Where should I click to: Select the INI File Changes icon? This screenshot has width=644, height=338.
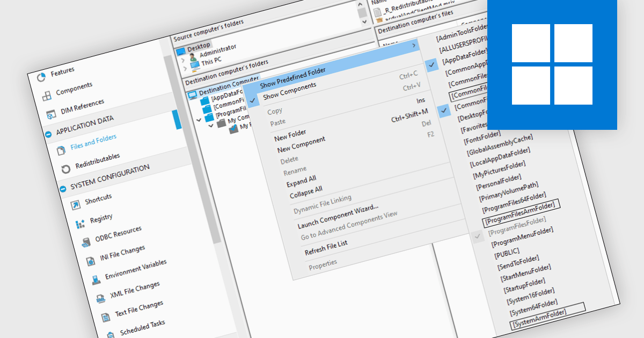(x=90, y=261)
